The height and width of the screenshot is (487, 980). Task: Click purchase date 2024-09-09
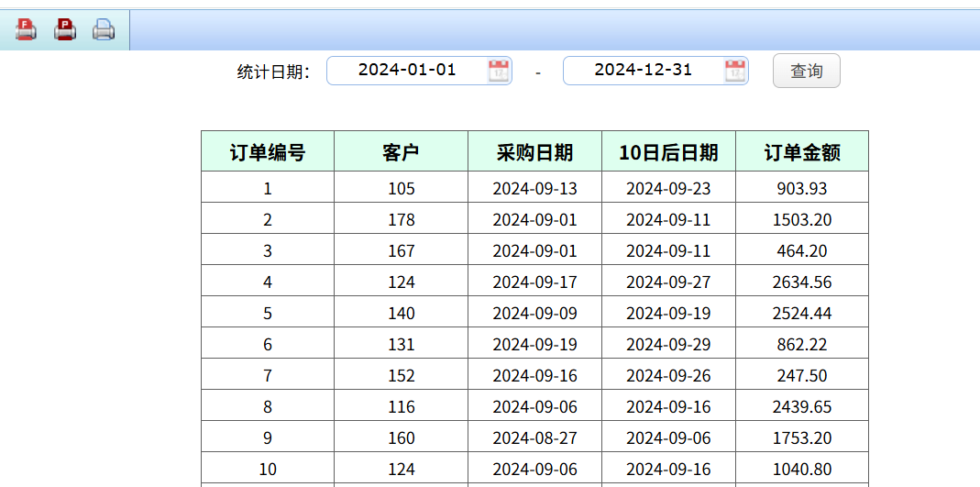[x=535, y=313]
